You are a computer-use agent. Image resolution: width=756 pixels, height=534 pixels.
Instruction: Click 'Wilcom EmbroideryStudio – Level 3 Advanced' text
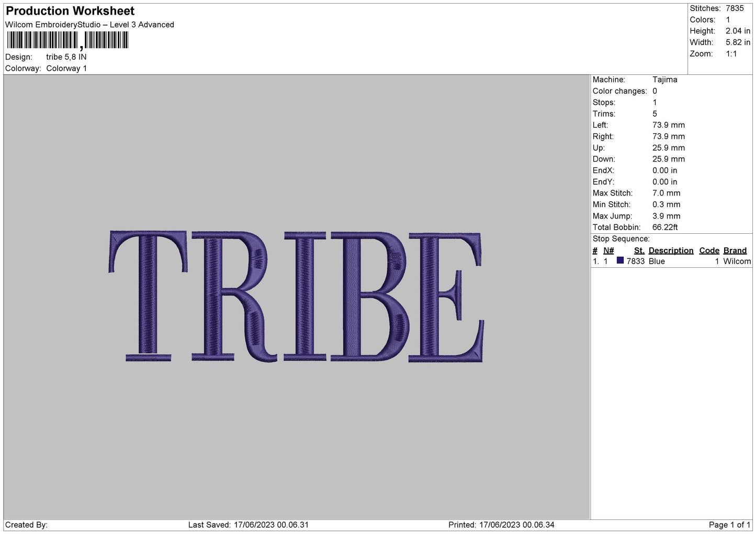tap(89, 25)
